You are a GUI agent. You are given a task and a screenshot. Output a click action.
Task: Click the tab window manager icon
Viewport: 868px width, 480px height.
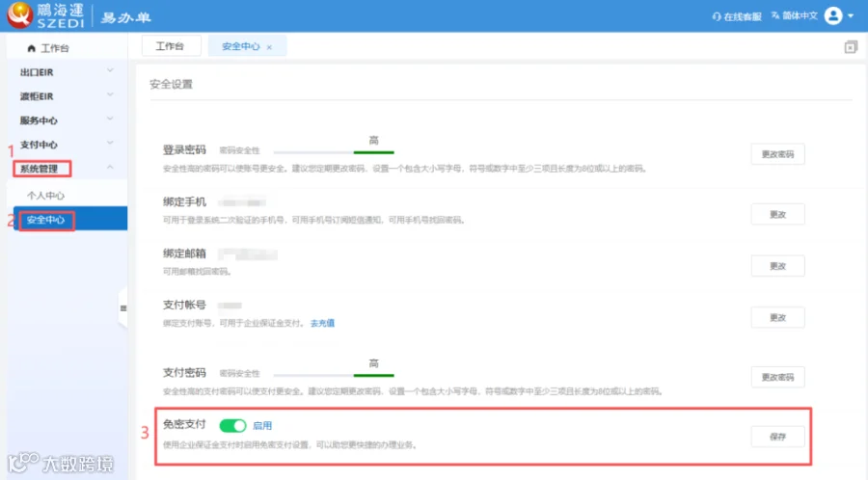coord(851,47)
